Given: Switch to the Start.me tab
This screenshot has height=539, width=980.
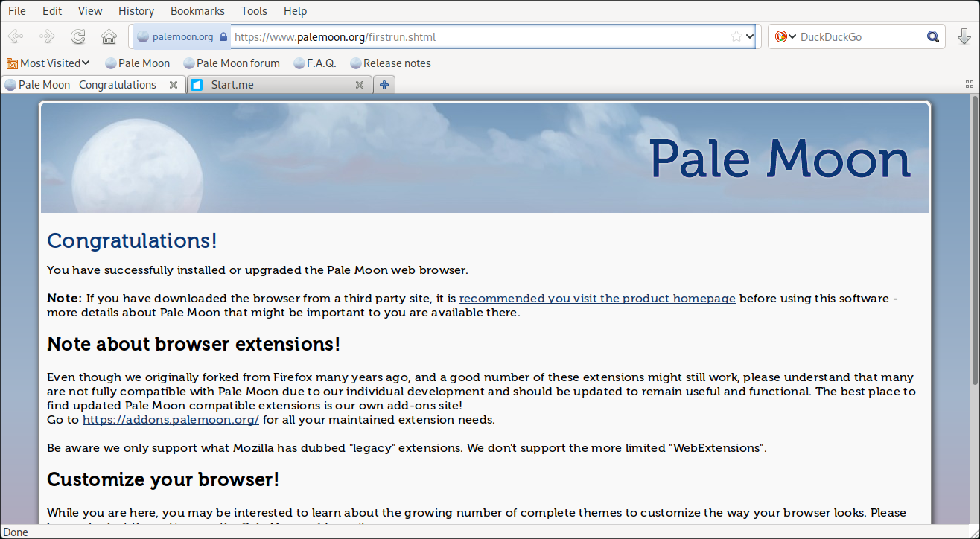Looking at the screenshot, I should click(x=279, y=85).
